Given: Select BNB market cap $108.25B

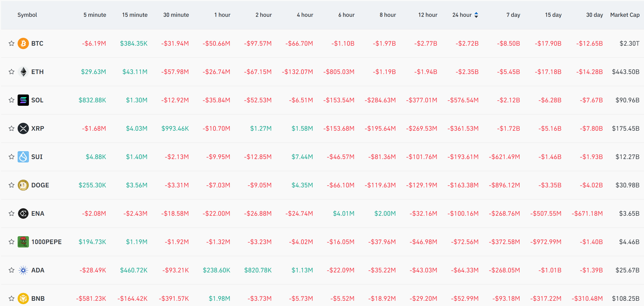Looking at the screenshot, I should tap(626, 299).
